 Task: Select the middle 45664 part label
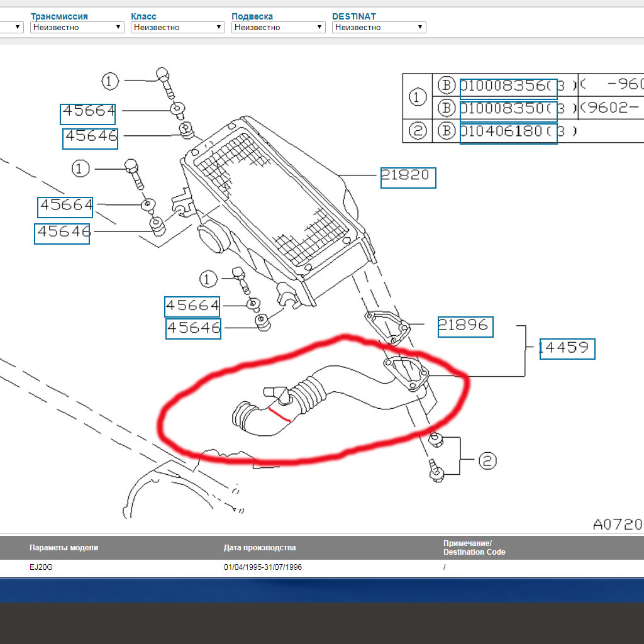tap(65, 206)
